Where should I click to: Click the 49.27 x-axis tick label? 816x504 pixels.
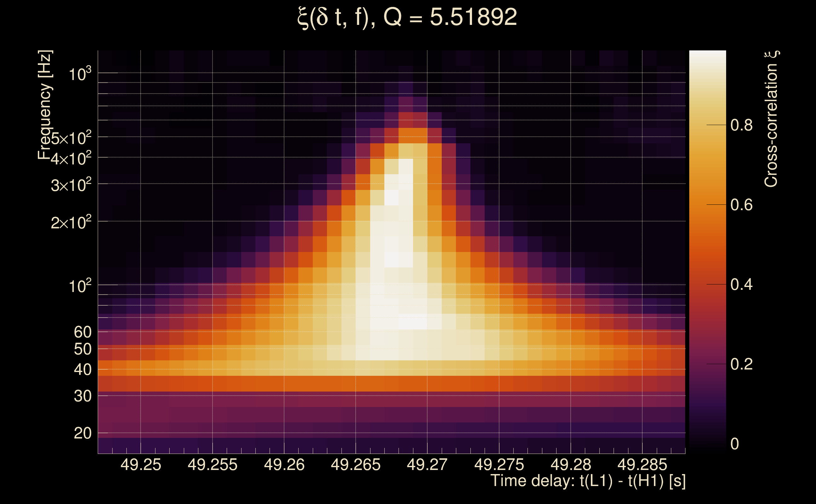click(x=427, y=465)
